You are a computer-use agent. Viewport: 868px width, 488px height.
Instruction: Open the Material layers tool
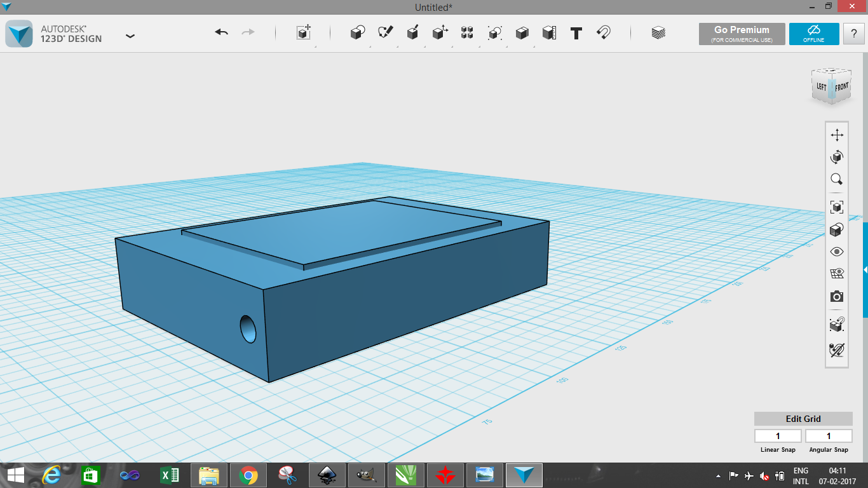[658, 33]
